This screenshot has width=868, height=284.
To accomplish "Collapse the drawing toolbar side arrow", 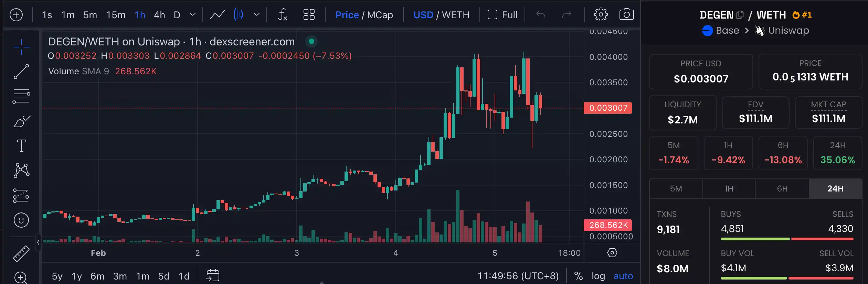I will point(38,242).
